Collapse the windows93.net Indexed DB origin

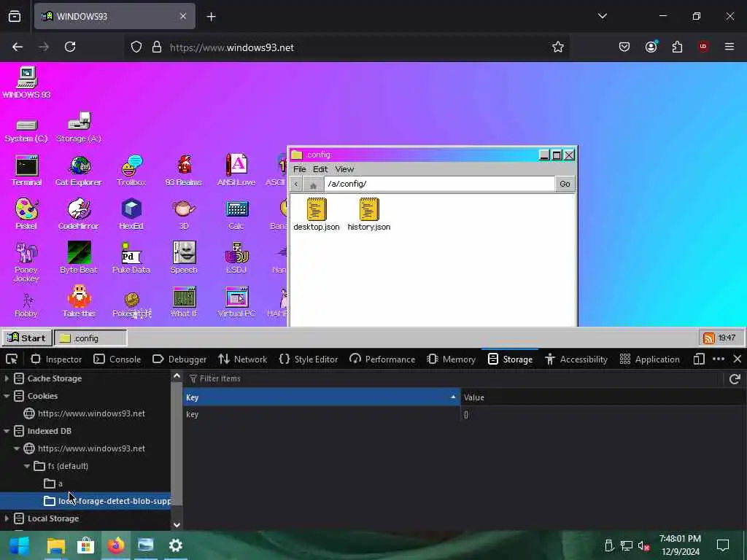[18, 448]
